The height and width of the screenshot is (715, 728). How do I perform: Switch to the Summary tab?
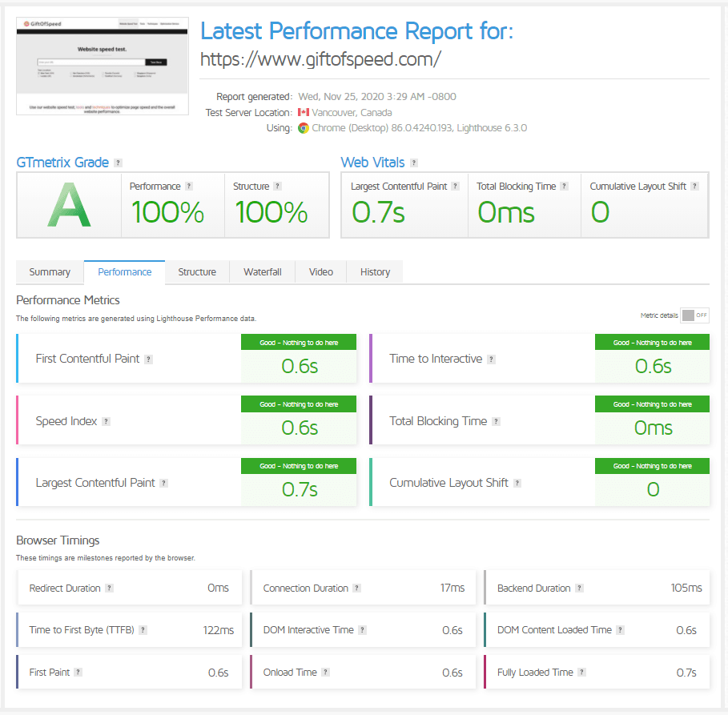click(50, 272)
